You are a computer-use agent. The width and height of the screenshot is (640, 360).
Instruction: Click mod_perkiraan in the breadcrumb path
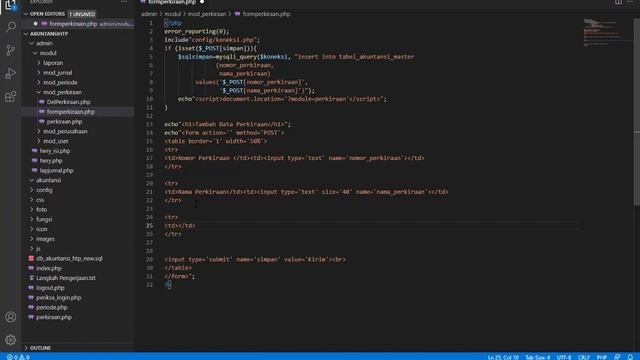[x=207, y=14]
